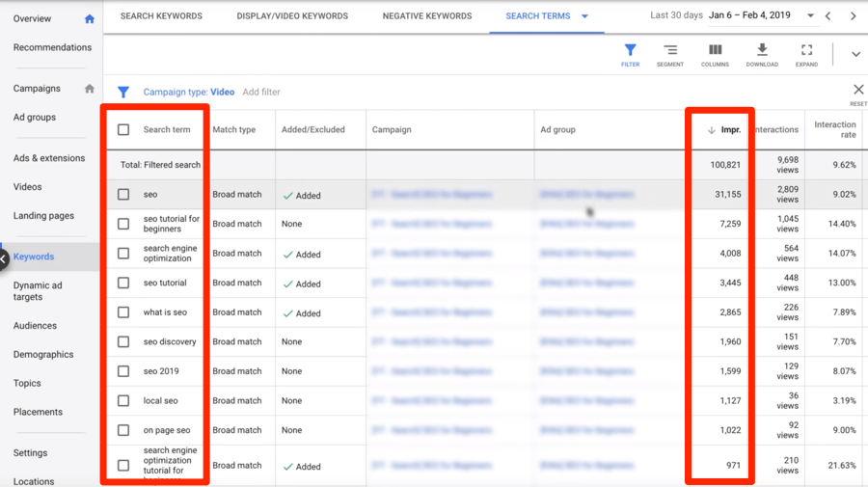Download the search terms report
The width and height of the screenshot is (868, 487).
[762, 54]
